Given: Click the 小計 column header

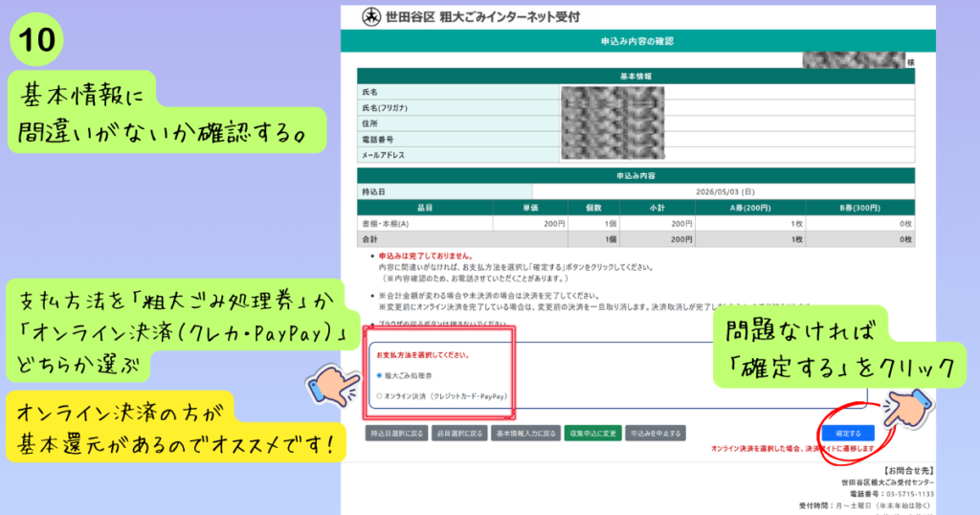Looking at the screenshot, I should [x=657, y=208].
